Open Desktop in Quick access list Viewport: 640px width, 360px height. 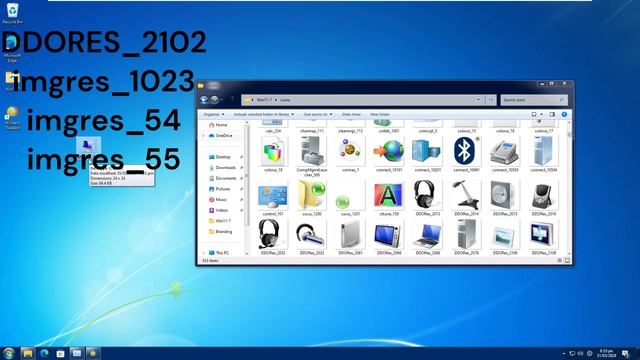pyautogui.click(x=220, y=157)
